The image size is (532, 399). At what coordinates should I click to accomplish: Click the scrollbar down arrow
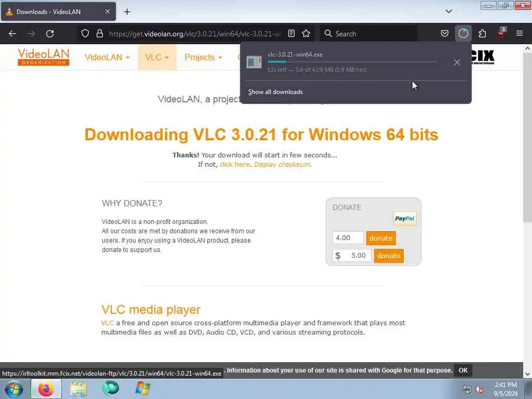[527, 374]
